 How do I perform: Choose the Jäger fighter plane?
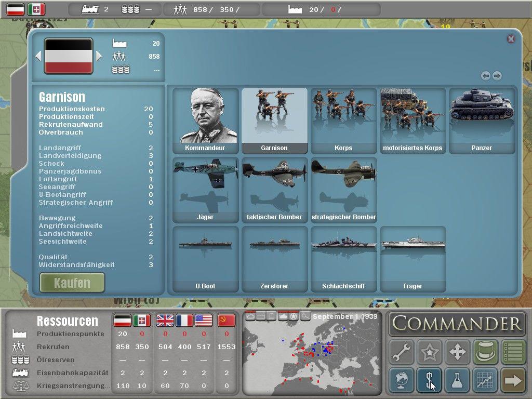205,190
